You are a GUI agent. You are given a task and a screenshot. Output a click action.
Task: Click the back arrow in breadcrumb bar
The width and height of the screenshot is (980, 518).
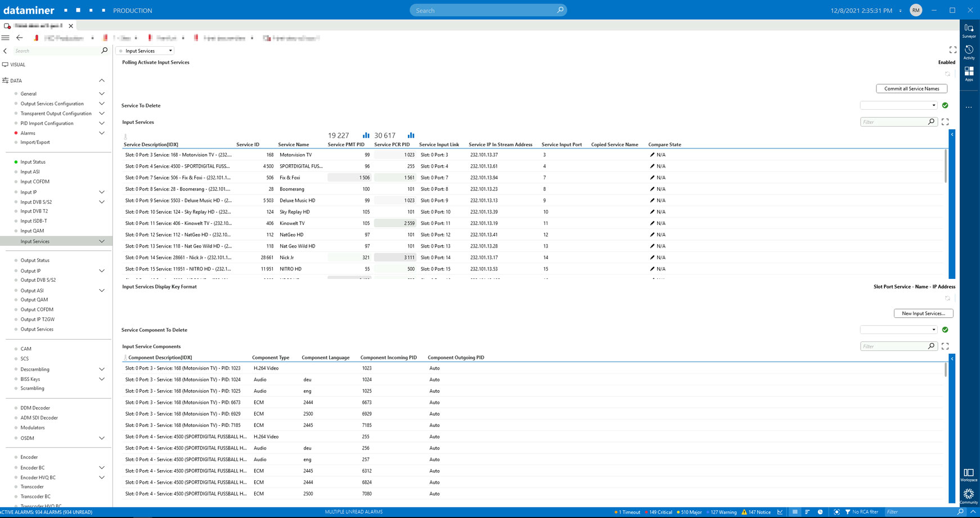(20, 38)
